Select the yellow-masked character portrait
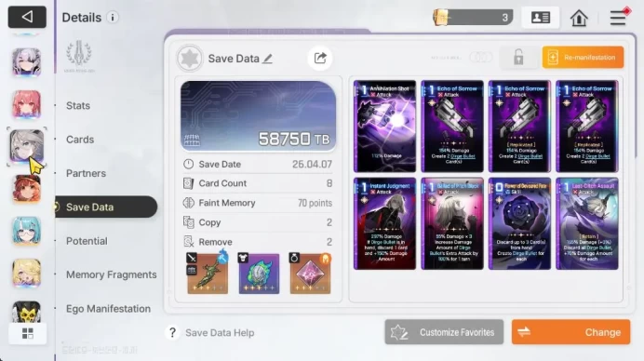The height and width of the screenshot is (361, 644). point(26,312)
